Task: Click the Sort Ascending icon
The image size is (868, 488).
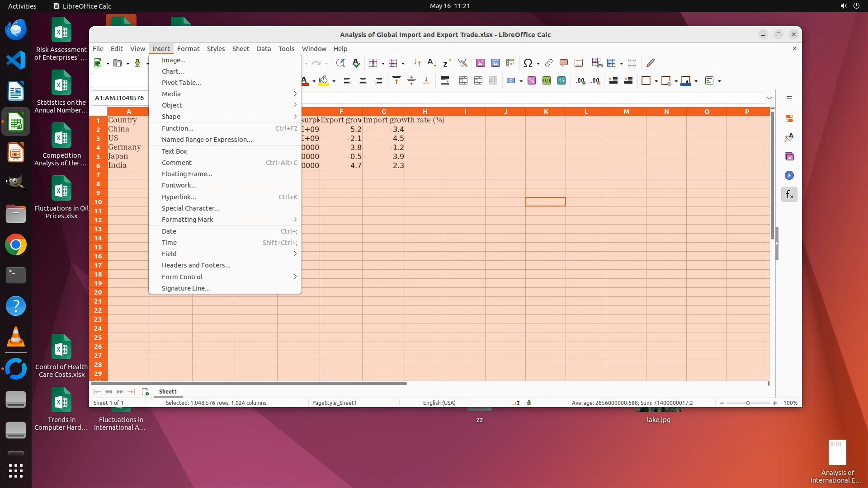Action: pyautogui.click(x=432, y=63)
